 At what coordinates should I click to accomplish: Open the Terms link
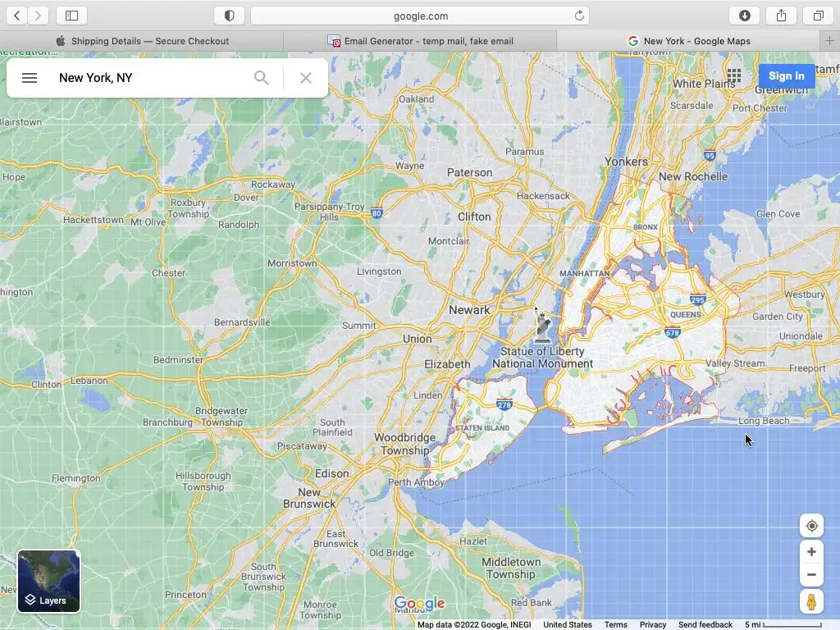pyautogui.click(x=615, y=624)
